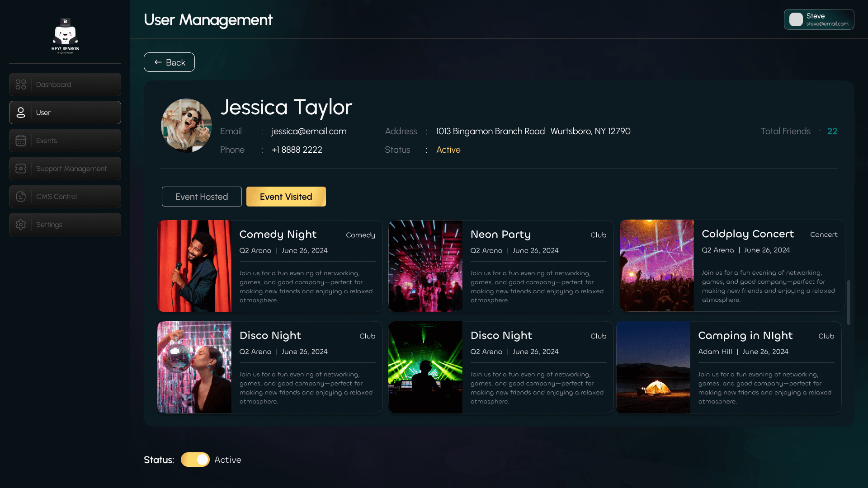Open the Coldplay Concert event card
The height and width of the screenshot is (488, 868).
pyautogui.click(x=730, y=266)
